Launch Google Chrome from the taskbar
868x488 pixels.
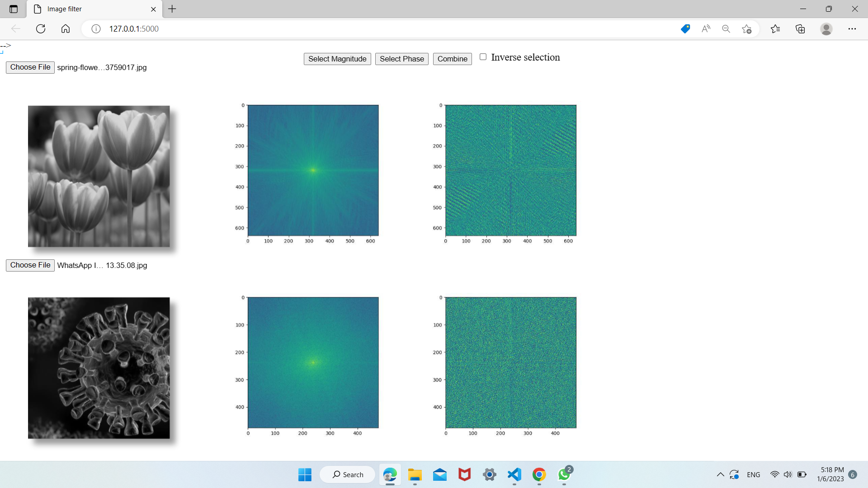538,474
